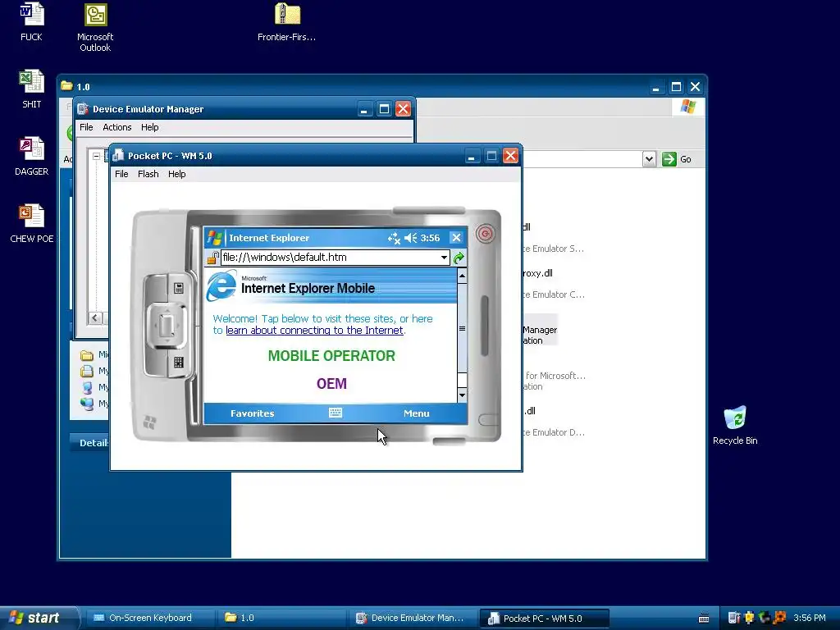Click scroll down arrow in IE Mobile page
Screen dimensions: 840x630
[462, 395]
